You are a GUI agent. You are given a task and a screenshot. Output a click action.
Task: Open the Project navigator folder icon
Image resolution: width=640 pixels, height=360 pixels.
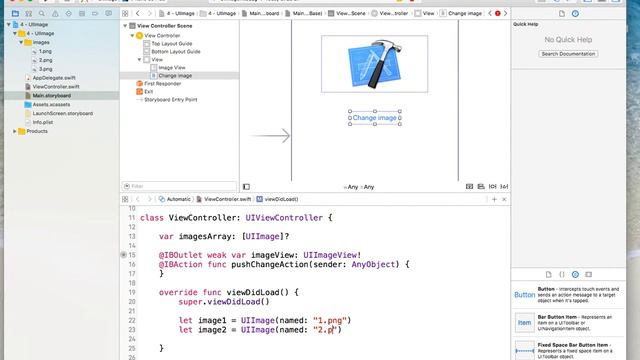(x=15, y=13)
